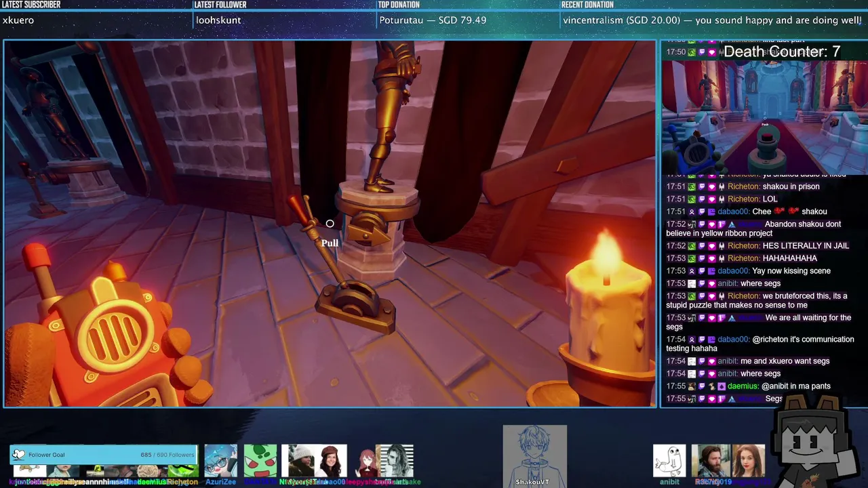This screenshot has width=868, height=488.
Task: Click the Follower Goal progress bar
Action: coord(104,455)
